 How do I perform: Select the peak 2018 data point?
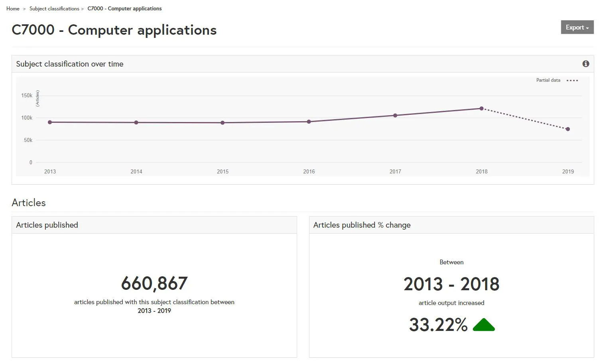click(x=481, y=108)
